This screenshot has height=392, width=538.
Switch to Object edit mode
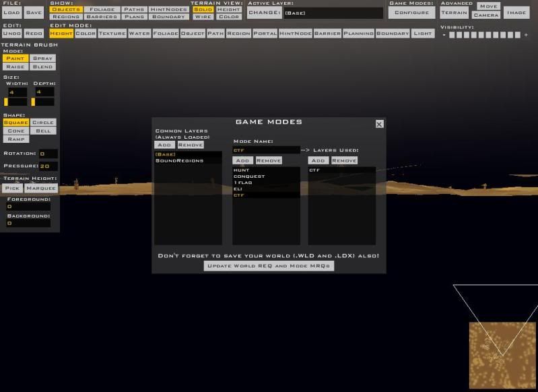point(193,33)
